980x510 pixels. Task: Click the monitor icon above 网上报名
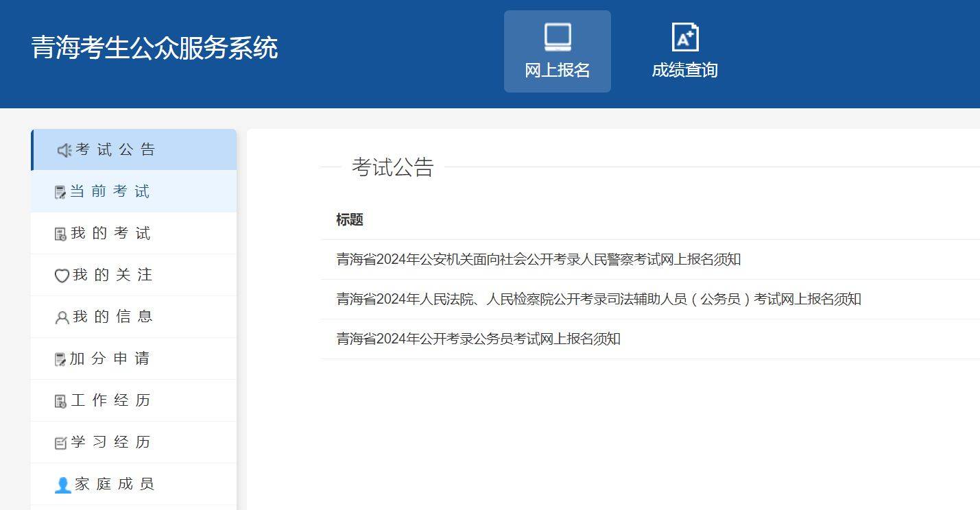click(557, 37)
